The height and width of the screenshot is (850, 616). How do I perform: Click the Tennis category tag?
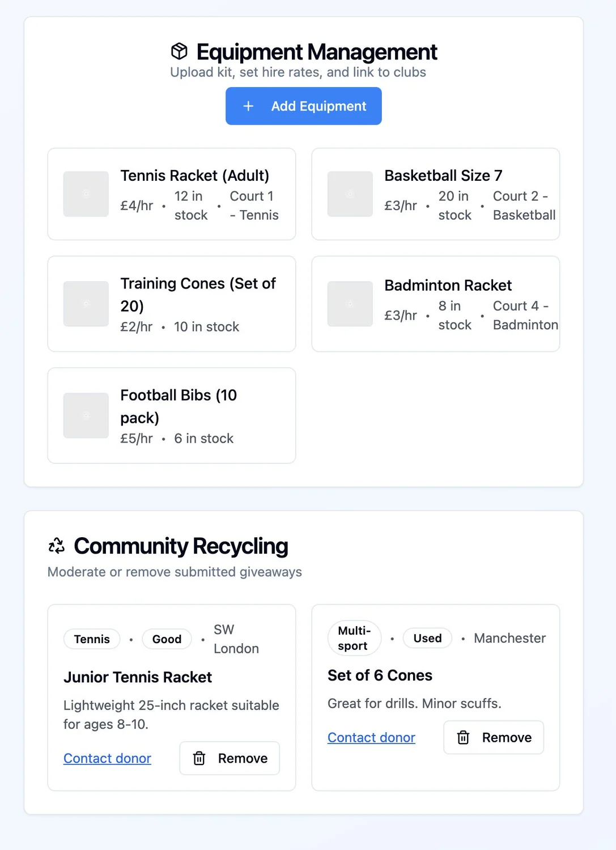click(92, 639)
